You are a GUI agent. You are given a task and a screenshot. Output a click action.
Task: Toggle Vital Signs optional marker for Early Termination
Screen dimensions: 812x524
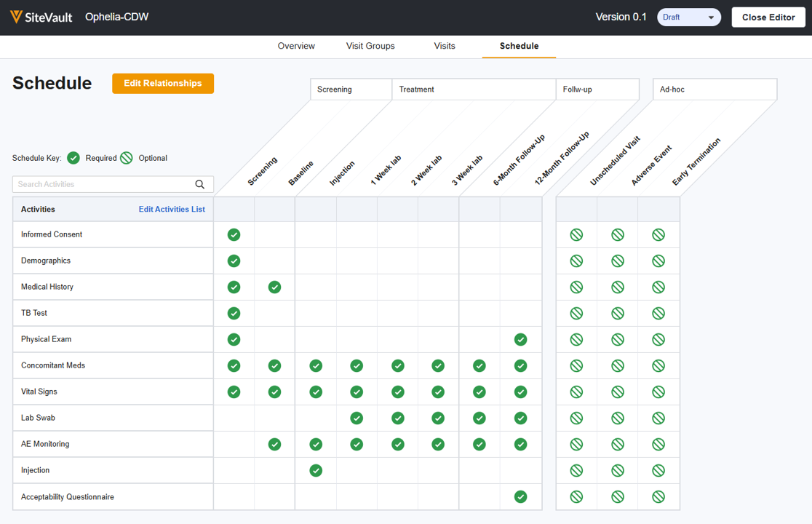point(658,392)
